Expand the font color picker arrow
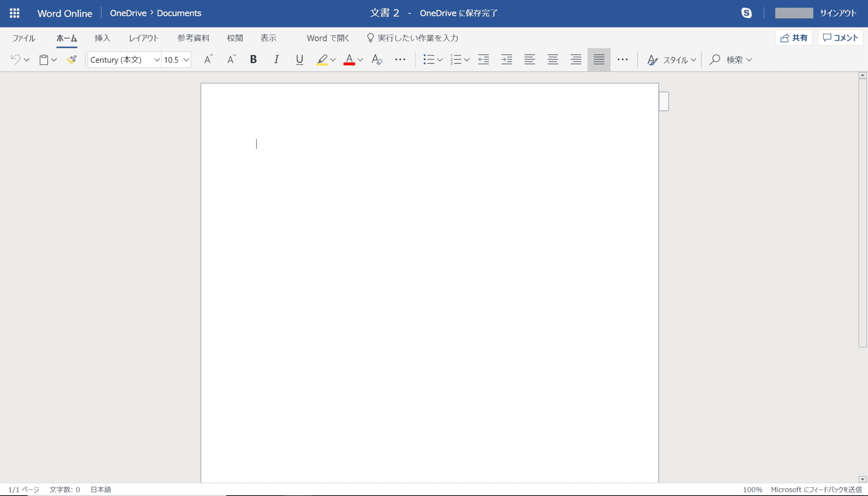Image resolution: width=868 pixels, height=496 pixels. (x=360, y=60)
